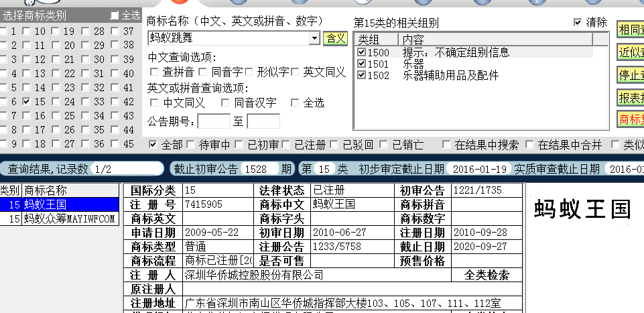Click the 报表 button

click(631, 97)
